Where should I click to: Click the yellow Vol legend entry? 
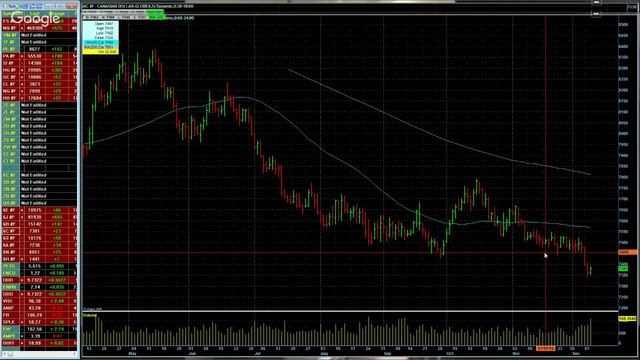(100, 52)
